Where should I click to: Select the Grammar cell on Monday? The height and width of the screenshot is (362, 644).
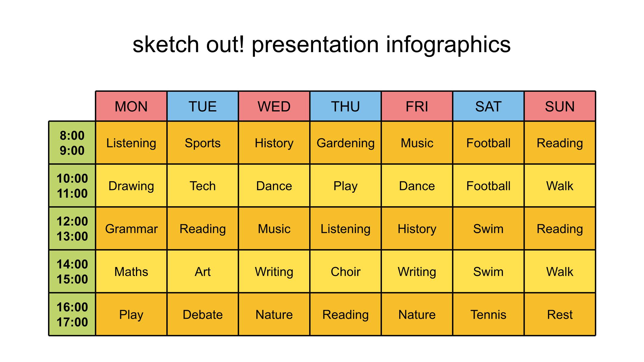tap(131, 229)
